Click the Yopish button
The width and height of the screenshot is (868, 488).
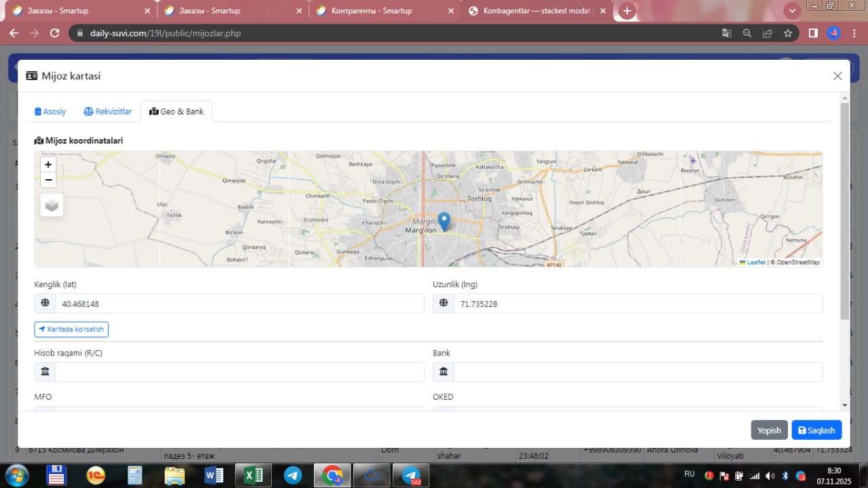pyautogui.click(x=769, y=430)
